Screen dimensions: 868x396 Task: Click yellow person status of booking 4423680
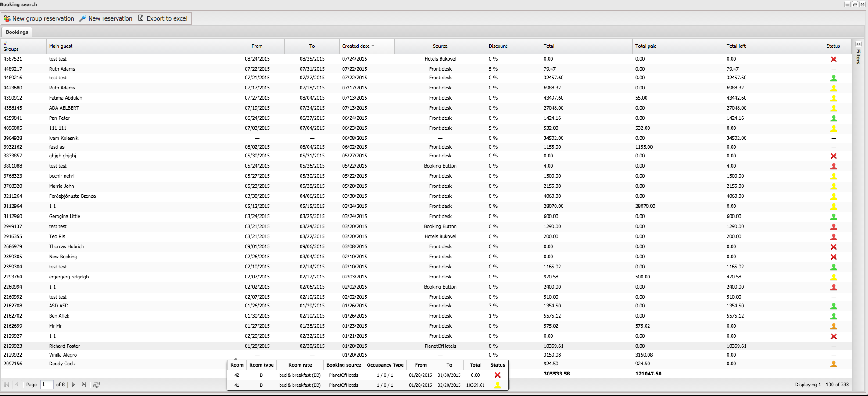[834, 88]
